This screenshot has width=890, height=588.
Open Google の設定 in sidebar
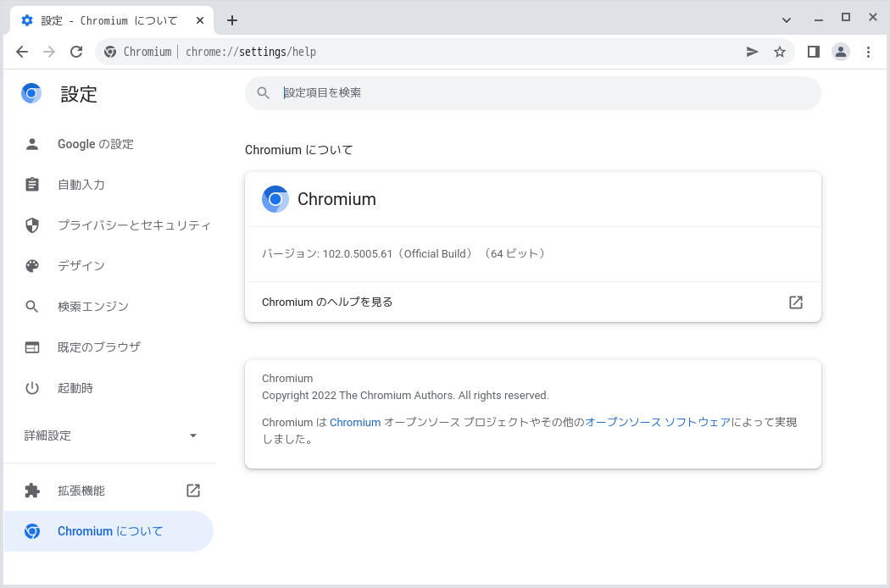click(x=109, y=144)
